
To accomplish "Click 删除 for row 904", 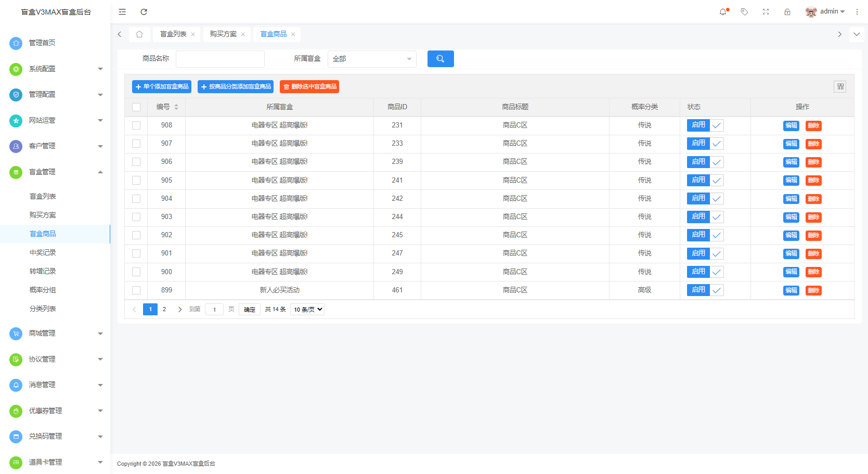I will tap(813, 199).
